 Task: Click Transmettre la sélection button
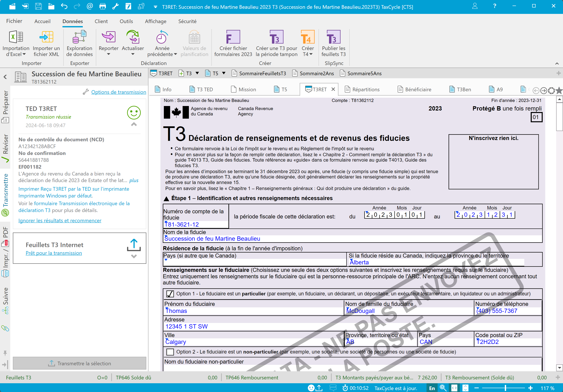click(79, 363)
